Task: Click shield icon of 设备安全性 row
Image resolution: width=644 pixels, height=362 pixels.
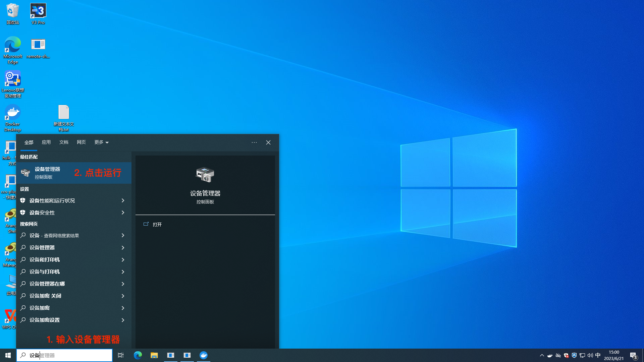Action: coord(23,213)
